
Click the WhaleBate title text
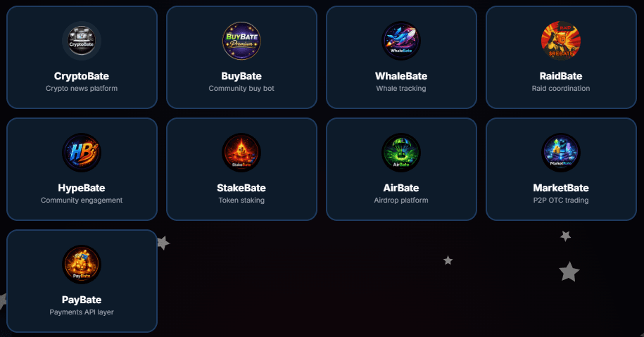(x=401, y=76)
